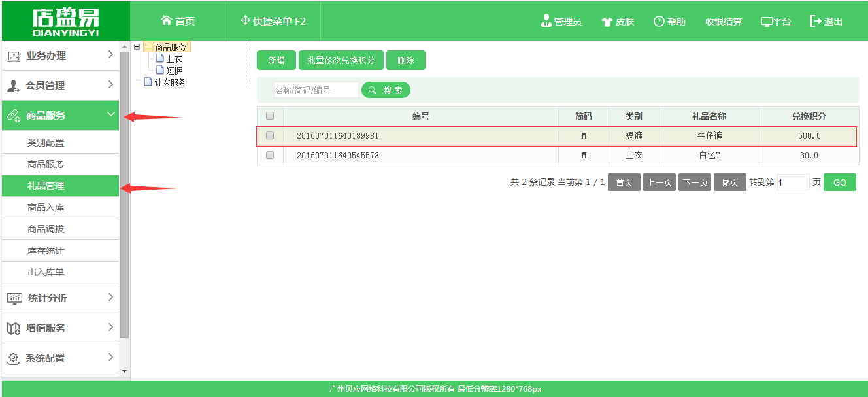
Task: Open 商品服务 submenu item under 类别配置
Action: (x=60, y=164)
